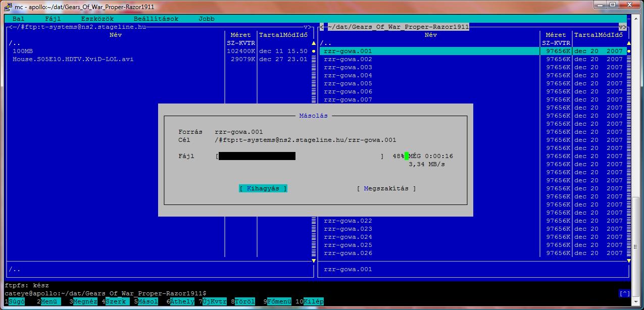Click the yellow dot marker beside rzr-gowa.001
The width and height of the screenshot is (644, 310).
[x=628, y=51]
